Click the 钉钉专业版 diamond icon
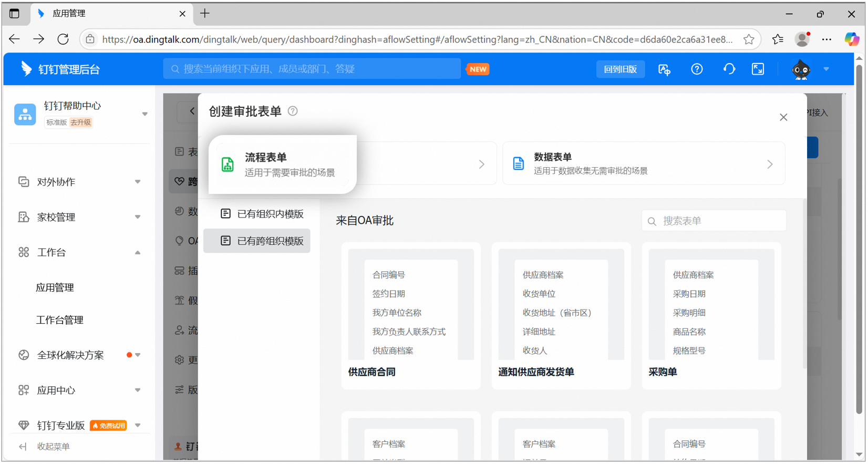Screen dimensions: 868x464 24,425
